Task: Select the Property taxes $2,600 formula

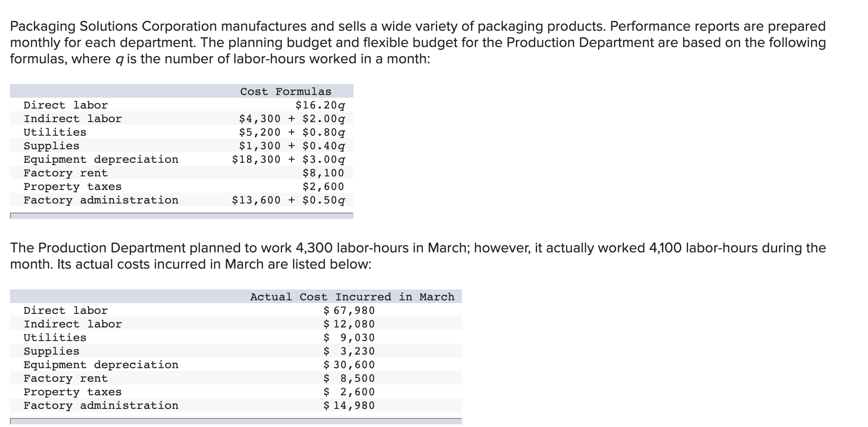Action: click(323, 186)
